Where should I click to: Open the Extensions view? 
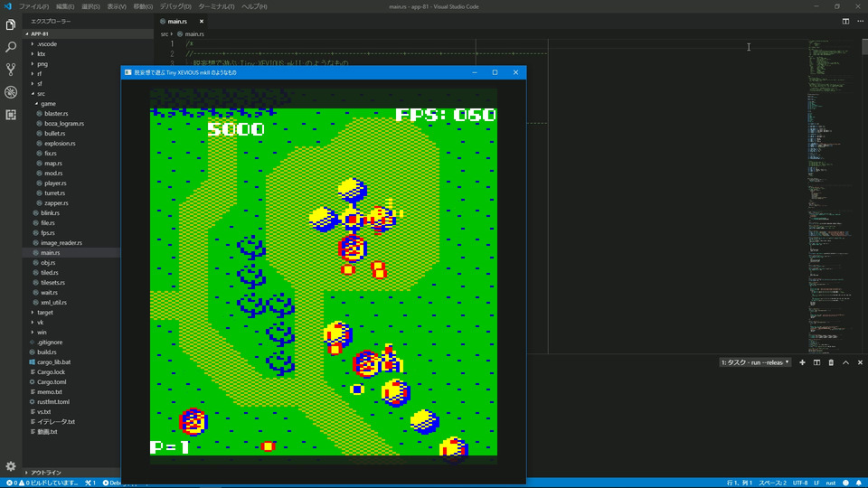(x=11, y=115)
